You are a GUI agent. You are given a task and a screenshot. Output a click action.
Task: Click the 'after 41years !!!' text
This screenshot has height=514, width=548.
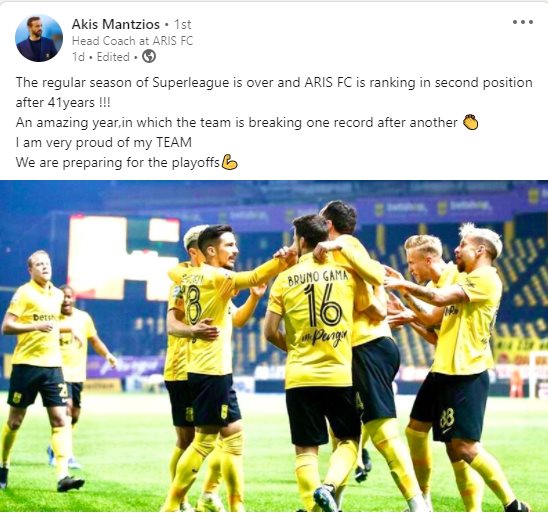(x=63, y=103)
